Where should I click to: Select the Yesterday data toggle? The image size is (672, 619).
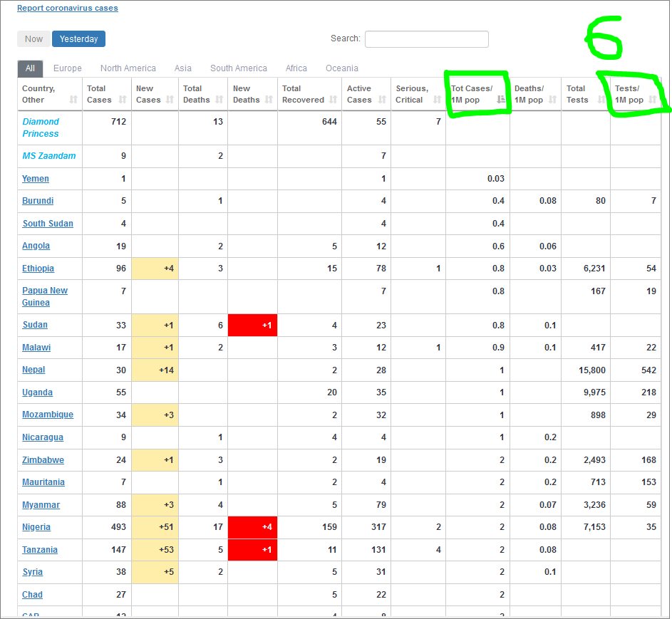tap(78, 39)
